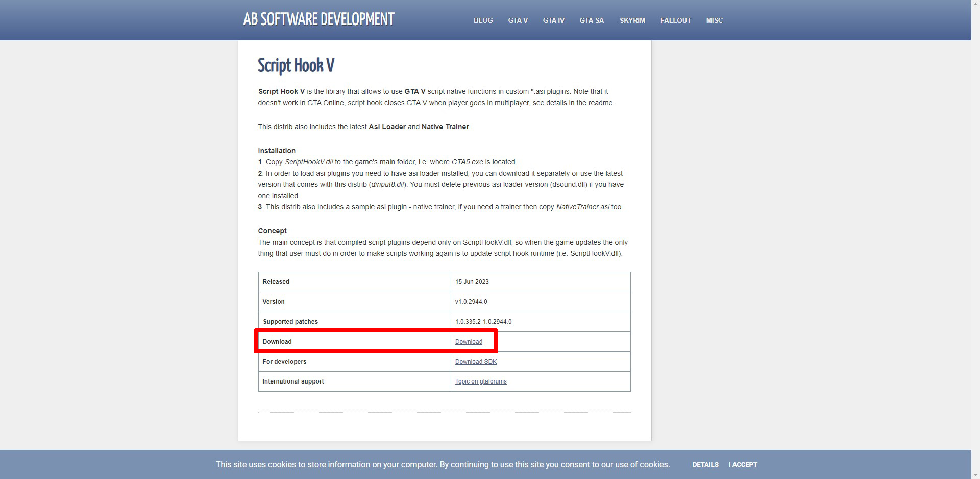The image size is (980, 479).
Task: Click the supported patches range 1.0.335.2-1.0.2944.0
Action: click(x=483, y=322)
